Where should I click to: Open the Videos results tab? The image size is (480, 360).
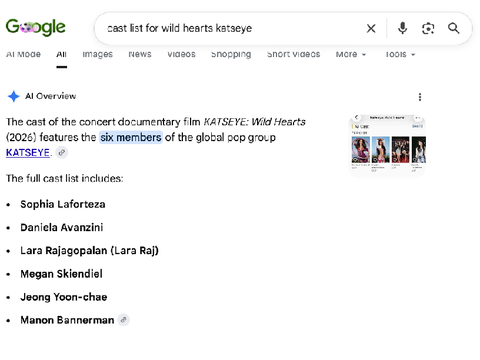(x=181, y=54)
